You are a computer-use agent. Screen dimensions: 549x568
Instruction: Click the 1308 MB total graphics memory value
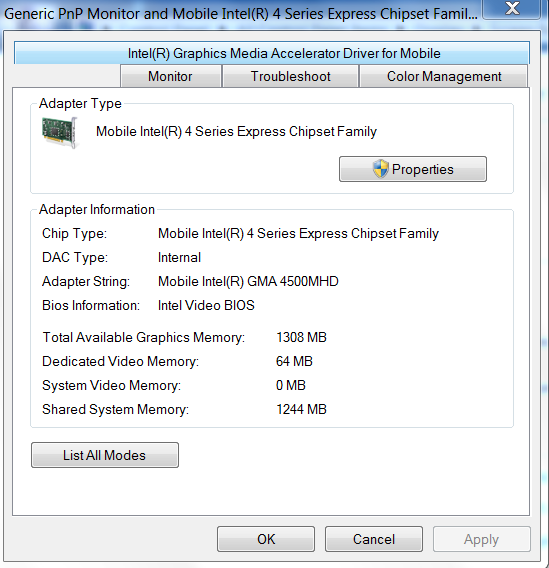(301, 337)
